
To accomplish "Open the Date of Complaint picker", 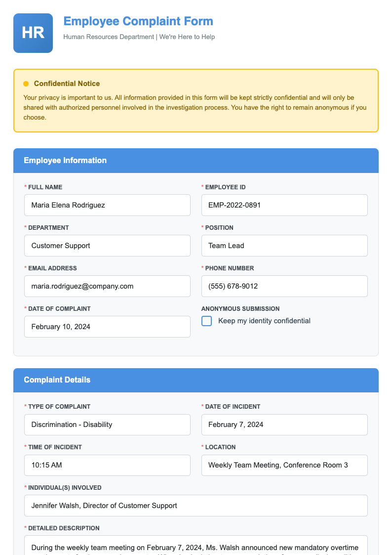I will (107, 327).
